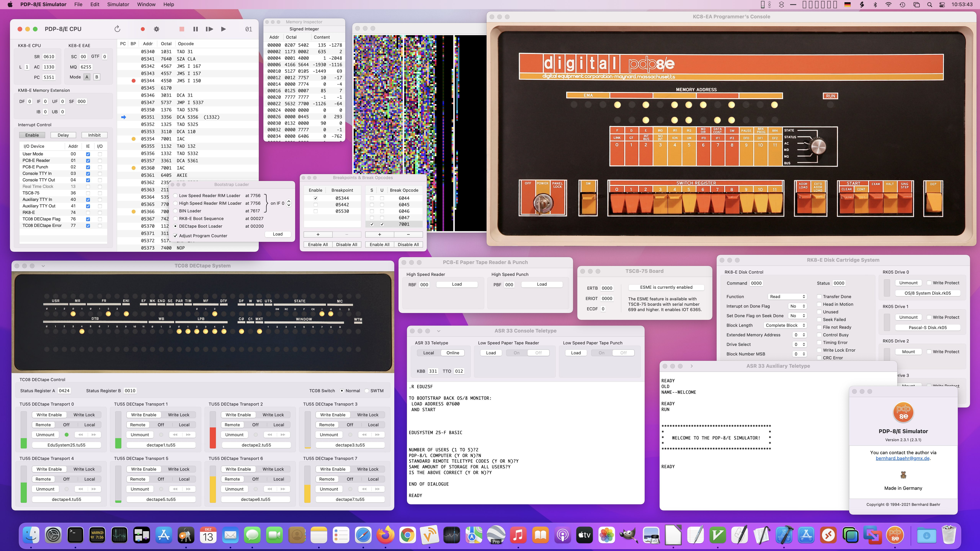The width and height of the screenshot is (980, 551).
Task: Toggle enable checkbox for breakpoint 05442
Action: coord(315,205)
